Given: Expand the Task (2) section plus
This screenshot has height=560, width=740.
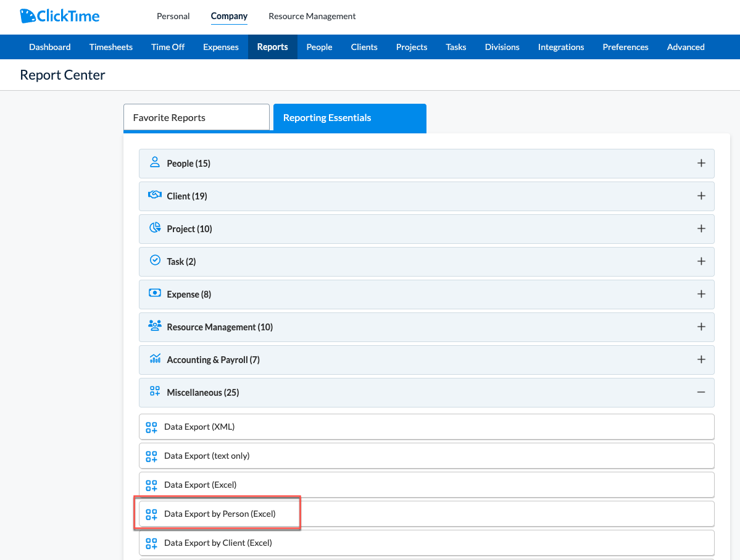Looking at the screenshot, I should pos(701,261).
